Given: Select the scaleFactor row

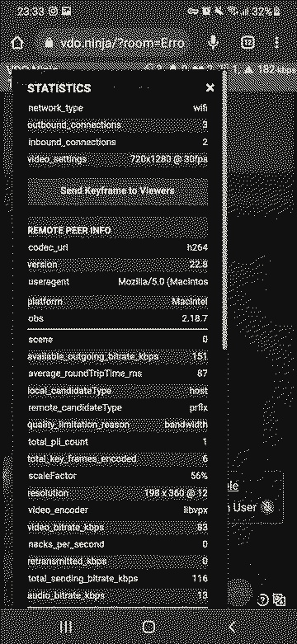Looking at the screenshot, I should [x=117, y=476].
